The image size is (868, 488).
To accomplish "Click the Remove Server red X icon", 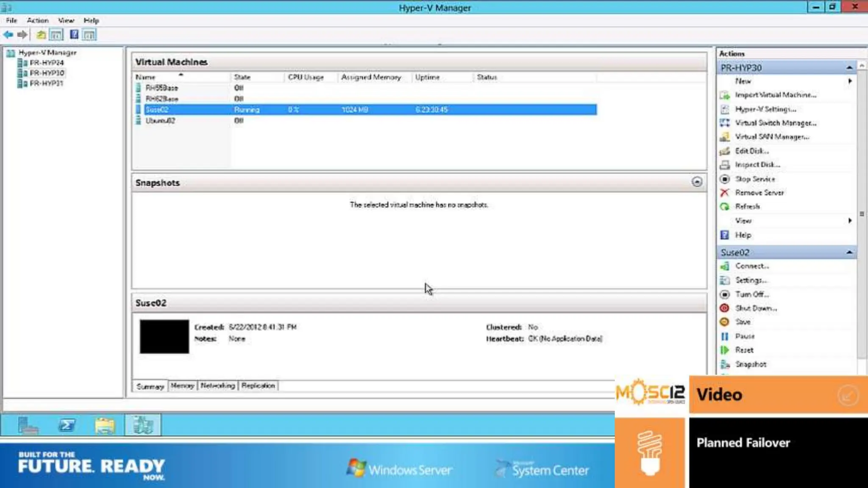I will (x=725, y=193).
